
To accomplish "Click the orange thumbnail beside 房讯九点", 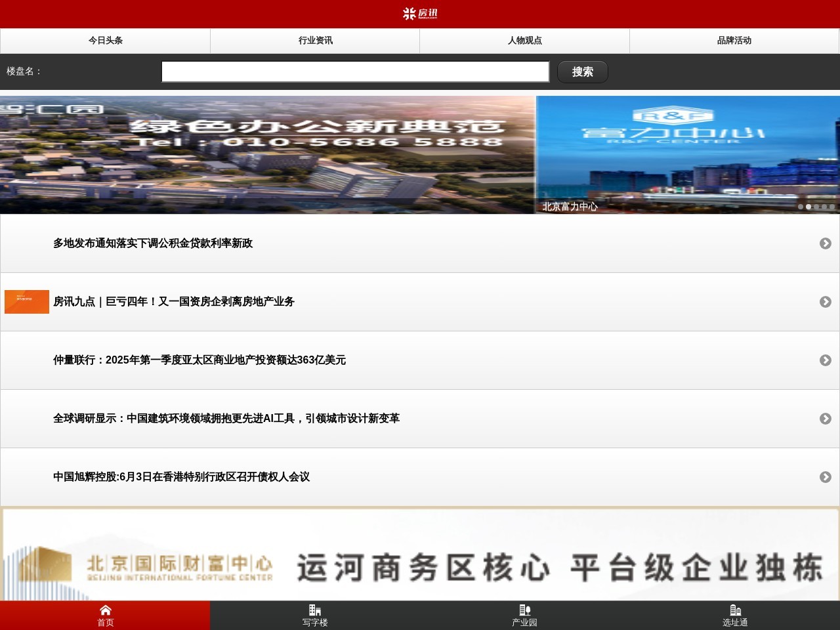I will click(27, 302).
